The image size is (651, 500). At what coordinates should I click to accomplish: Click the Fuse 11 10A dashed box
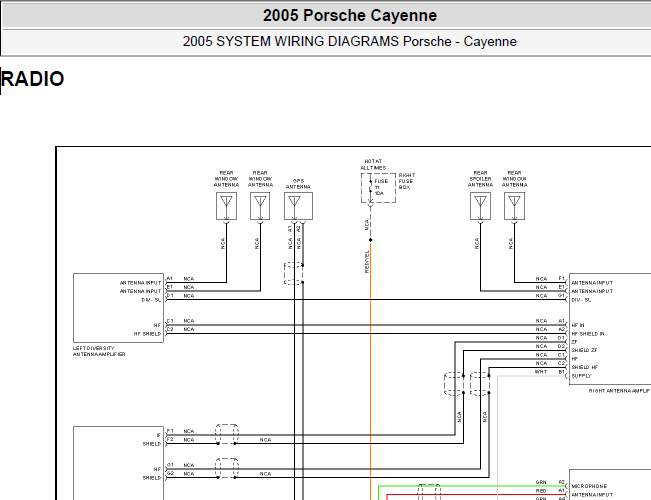coord(378,188)
